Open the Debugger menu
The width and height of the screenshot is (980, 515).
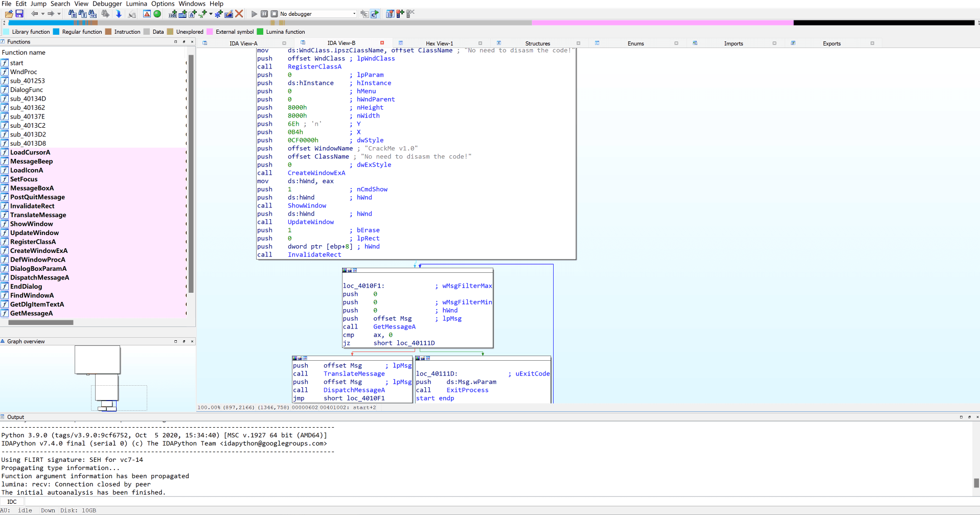point(107,4)
